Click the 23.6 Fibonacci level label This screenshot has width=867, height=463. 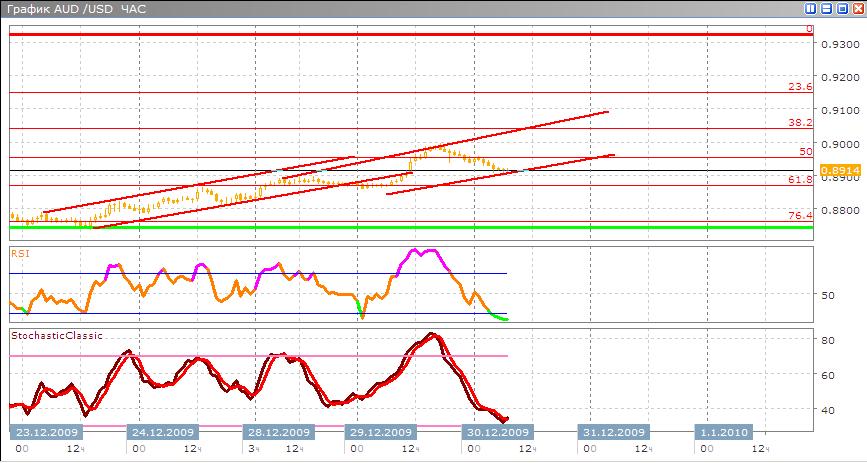(800, 87)
